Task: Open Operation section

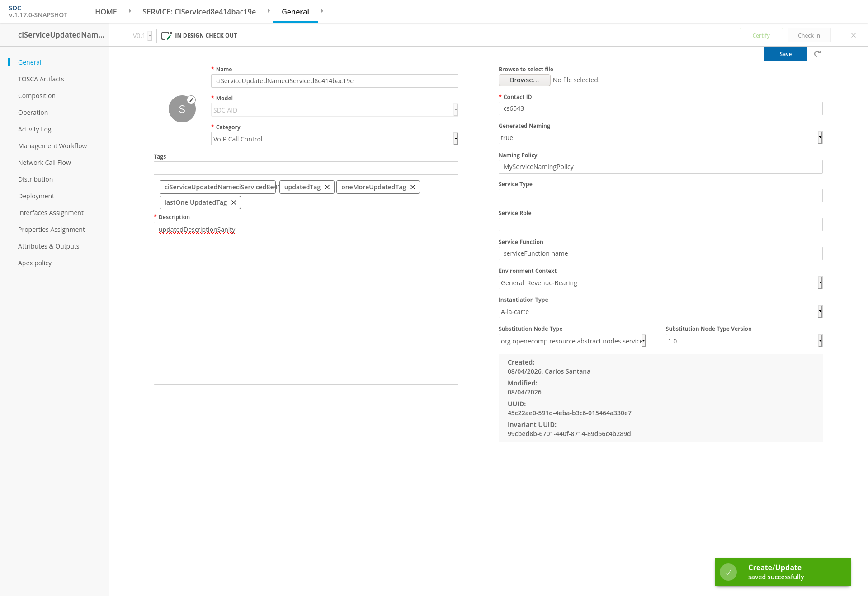Action: coord(33,113)
